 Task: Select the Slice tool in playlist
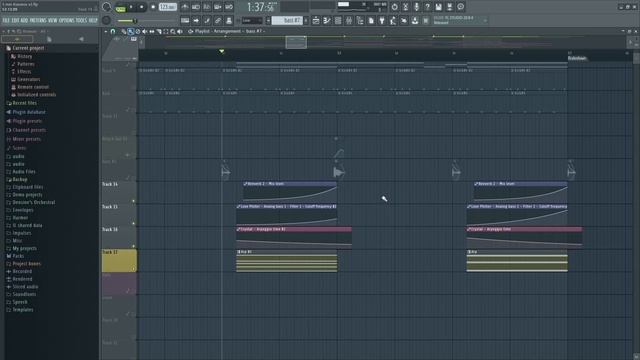(159, 31)
